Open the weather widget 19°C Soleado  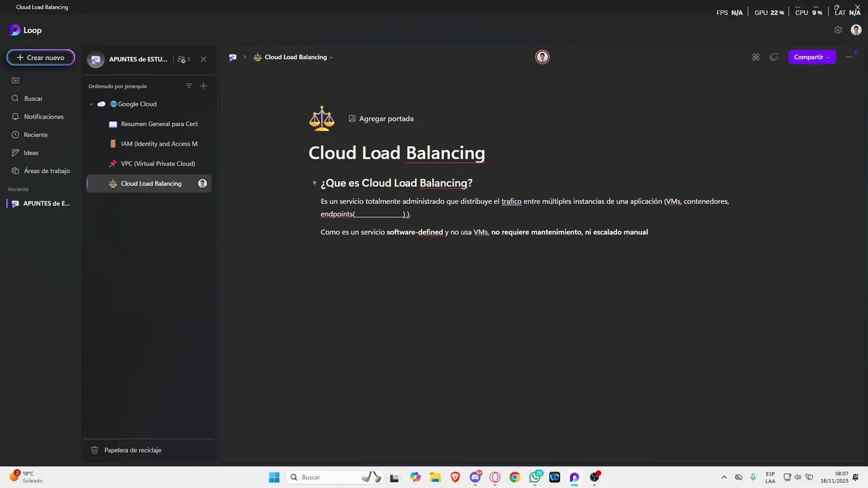tap(26, 477)
